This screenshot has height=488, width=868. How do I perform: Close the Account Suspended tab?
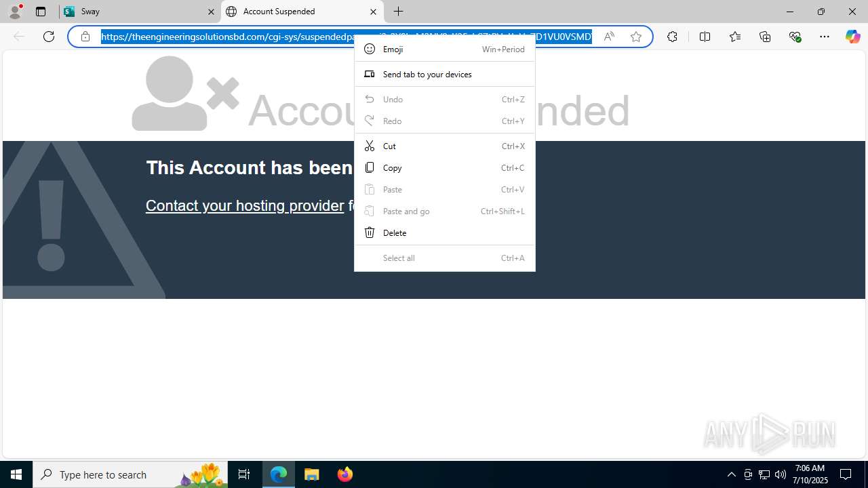click(x=373, y=12)
